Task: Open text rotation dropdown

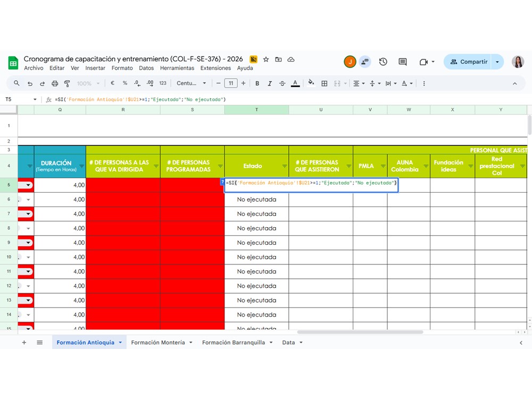Action: 407,84
